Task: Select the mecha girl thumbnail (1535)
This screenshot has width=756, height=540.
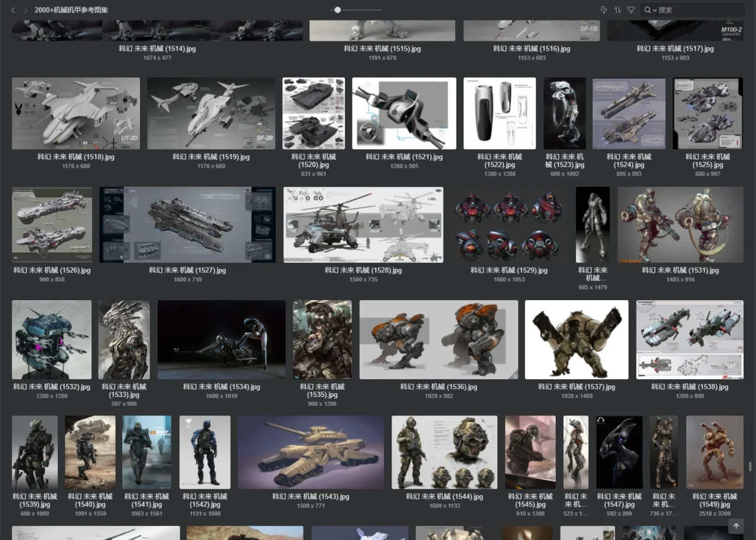Action: (x=322, y=340)
